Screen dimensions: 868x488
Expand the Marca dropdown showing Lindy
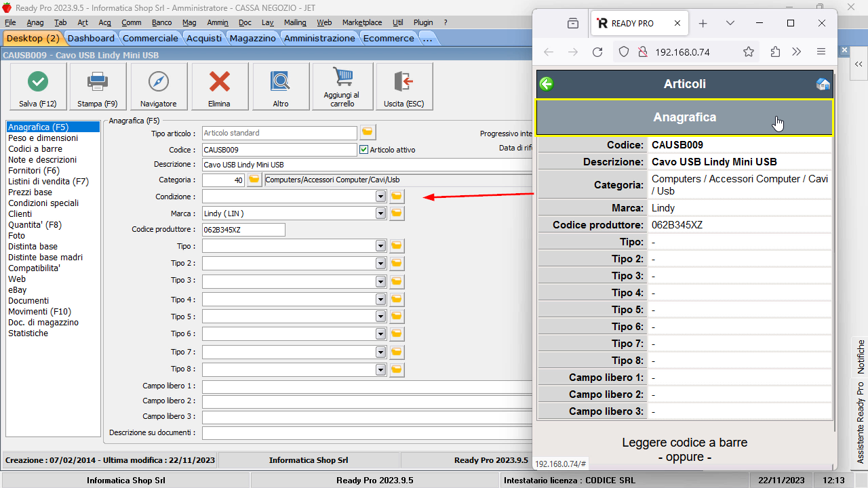(381, 213)
